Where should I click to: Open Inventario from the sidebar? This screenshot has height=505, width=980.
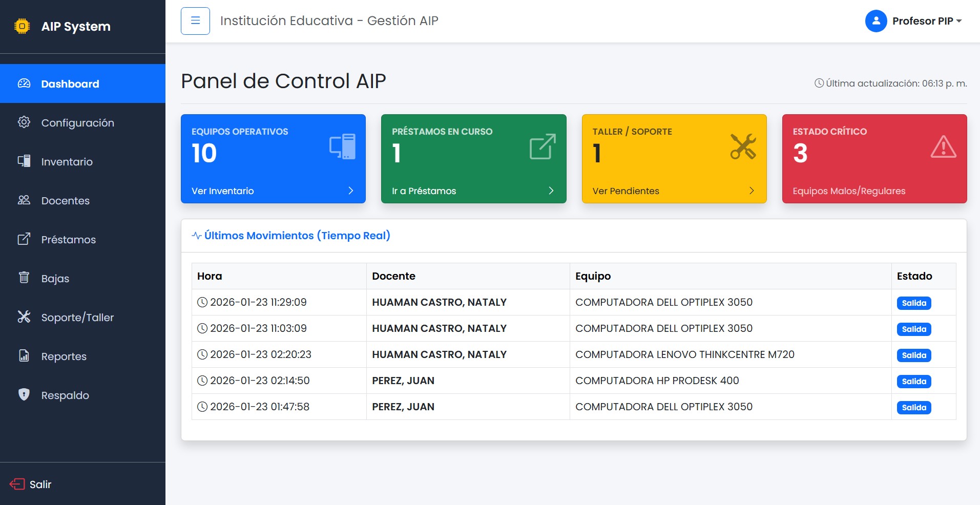(67, 161)
